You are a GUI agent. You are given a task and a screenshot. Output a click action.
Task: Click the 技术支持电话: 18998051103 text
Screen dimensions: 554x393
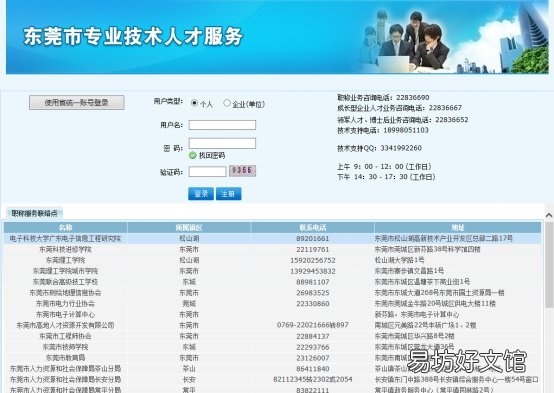(383, 130)
